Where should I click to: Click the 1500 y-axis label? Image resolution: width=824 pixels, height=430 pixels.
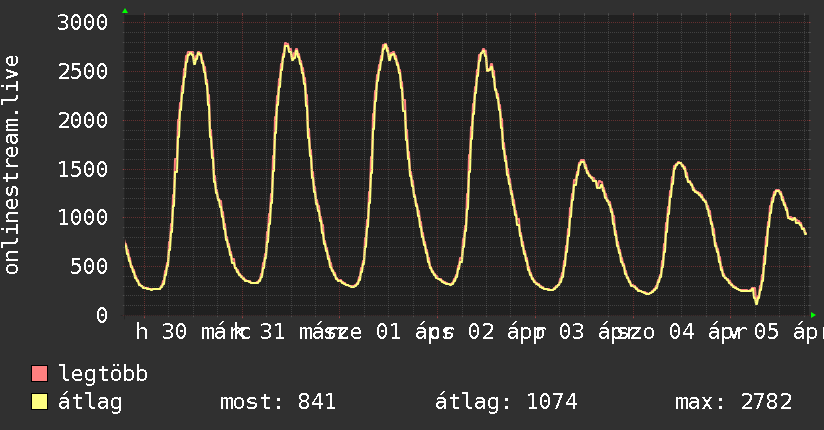(x=83, y=169)
